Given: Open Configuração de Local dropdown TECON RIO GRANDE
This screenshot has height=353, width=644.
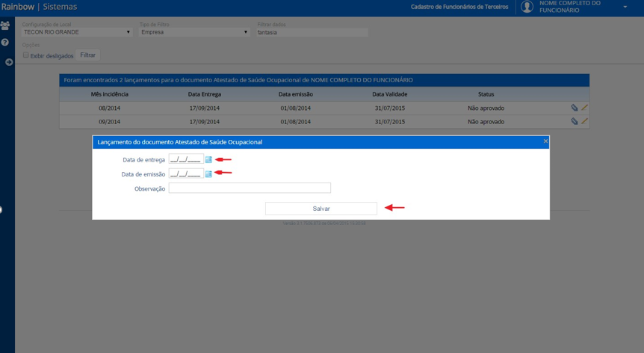Looking at the screenshot, I should pos(77,32).
